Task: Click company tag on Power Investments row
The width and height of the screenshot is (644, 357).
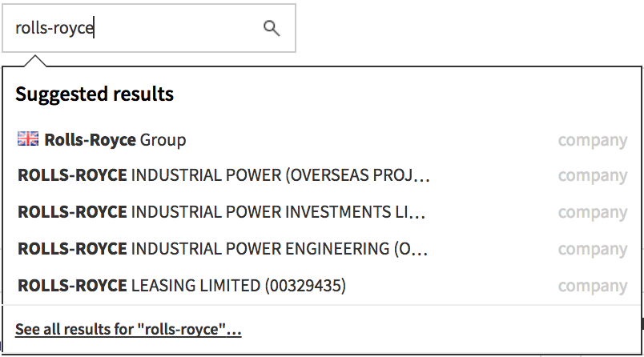Action: (x=593, y=213)
